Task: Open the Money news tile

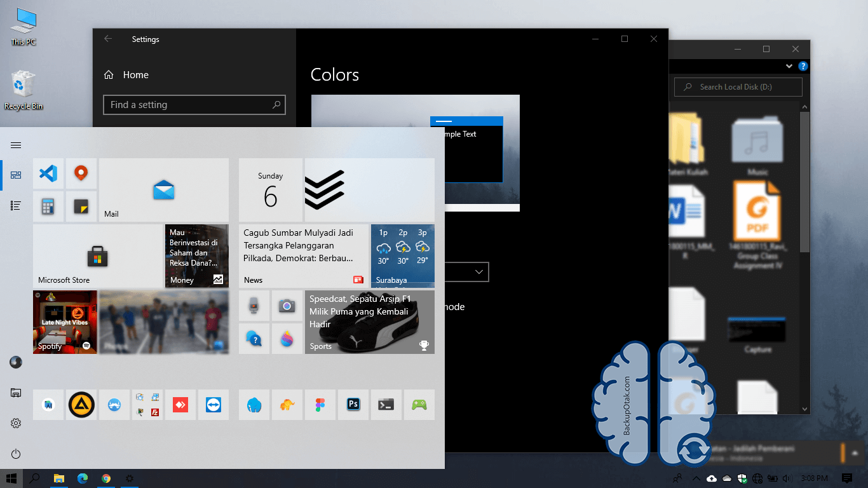Action: (197, 256)
